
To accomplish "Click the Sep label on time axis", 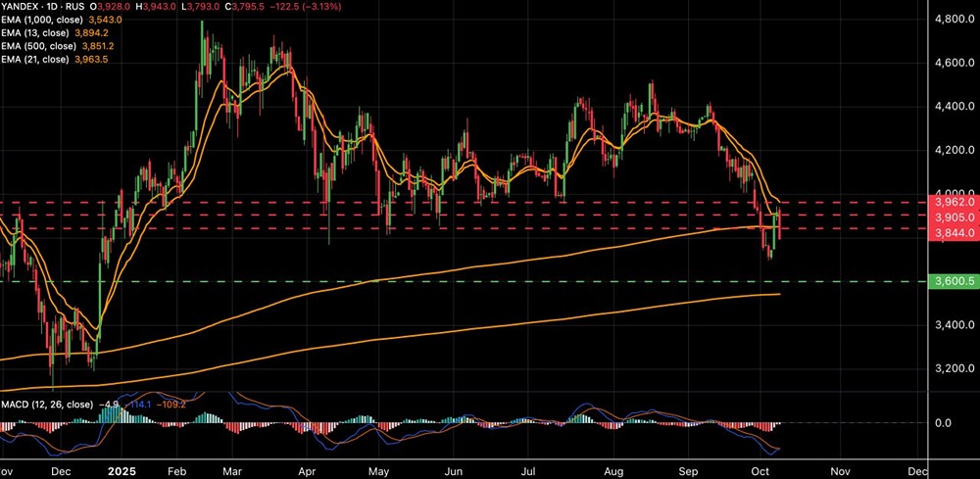I will click(x=688, y=470).
